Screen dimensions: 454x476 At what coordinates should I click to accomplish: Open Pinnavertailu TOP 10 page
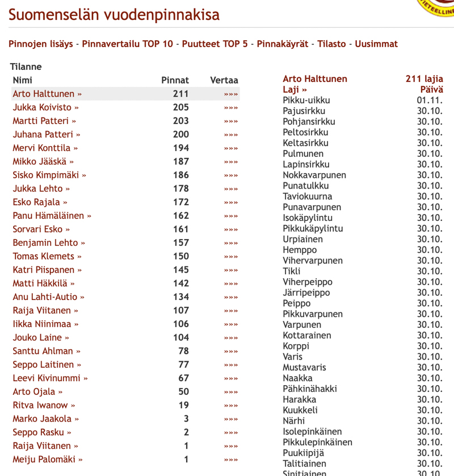(127, 44)
